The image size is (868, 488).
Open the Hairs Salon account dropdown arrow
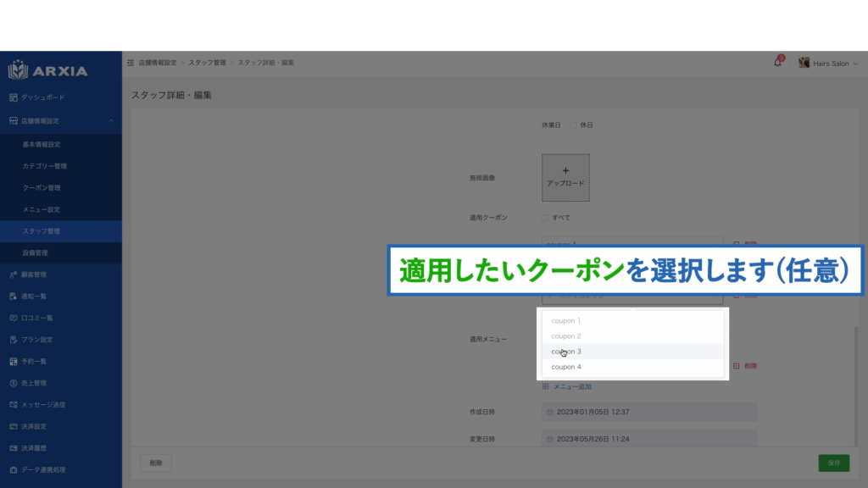(856, 64)
